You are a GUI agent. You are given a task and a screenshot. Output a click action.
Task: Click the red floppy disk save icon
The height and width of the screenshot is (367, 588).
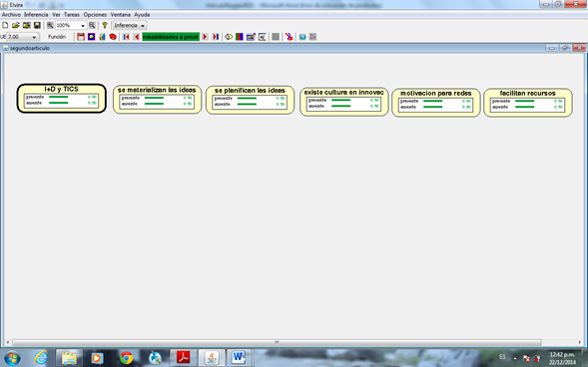(81, 37)
